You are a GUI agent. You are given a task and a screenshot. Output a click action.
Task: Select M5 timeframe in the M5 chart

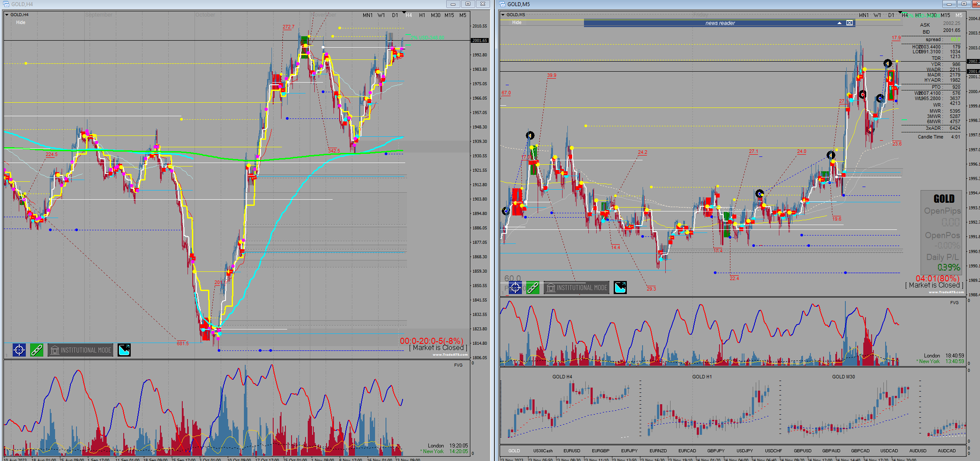click(x=959, y=15)
